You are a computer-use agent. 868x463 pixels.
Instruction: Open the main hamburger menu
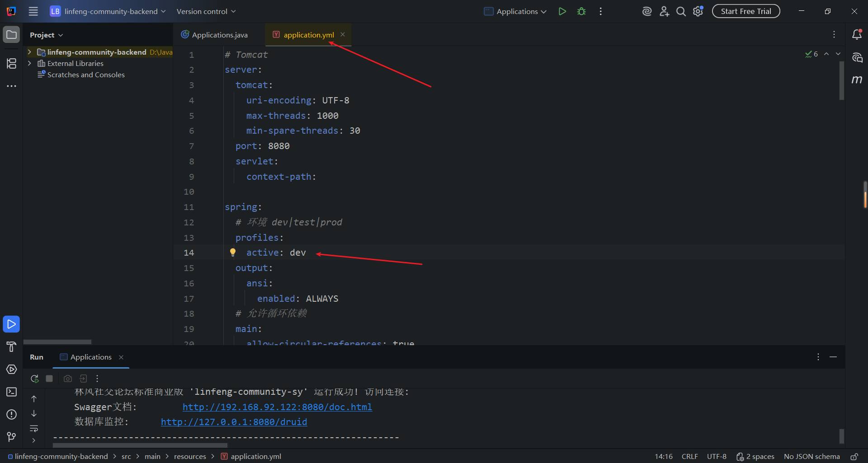coord(33,12)
